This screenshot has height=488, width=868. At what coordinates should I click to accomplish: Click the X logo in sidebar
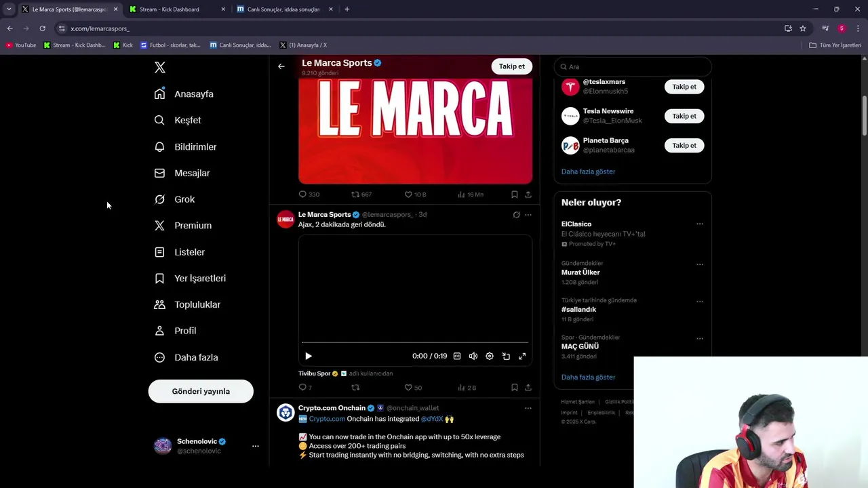pos(160,67)
